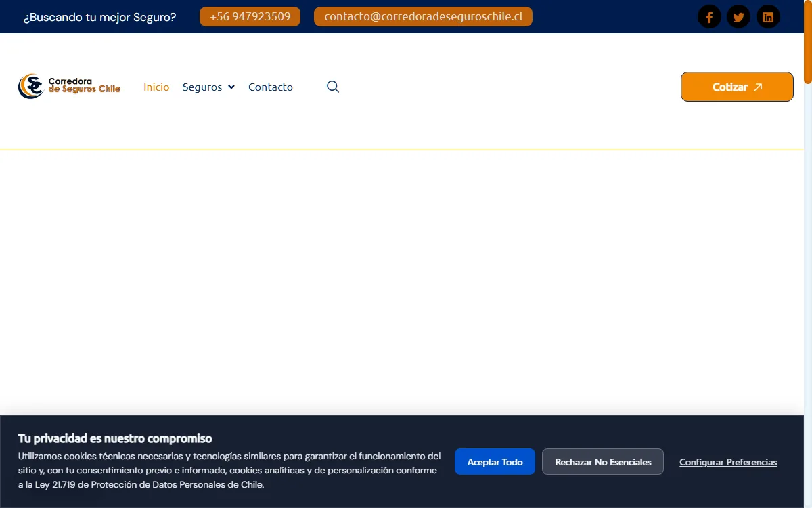Open Configurar Preferencias link
The height and width of the screenshot is (508, 812).
coord(728,462)
